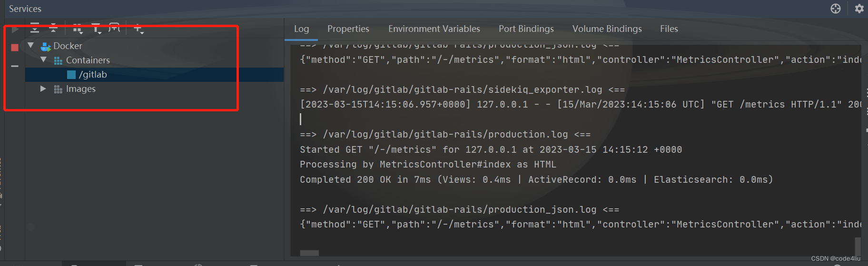The width and height of the screenshot is (868, 266).
Task: Click the 'Completed 200 OK in 7ms' line
Action: pos(536,179)
